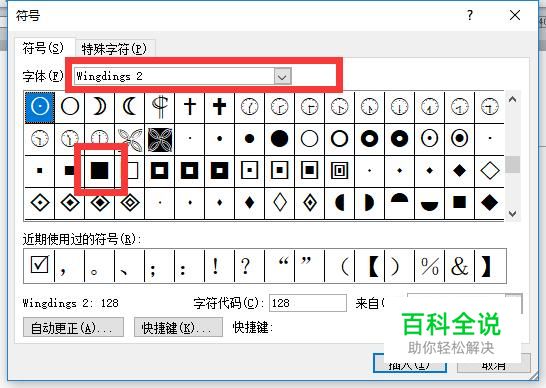Select the empty white square symbol
Image resolution: width=546 pixels, height=388 pixels.
131,171
